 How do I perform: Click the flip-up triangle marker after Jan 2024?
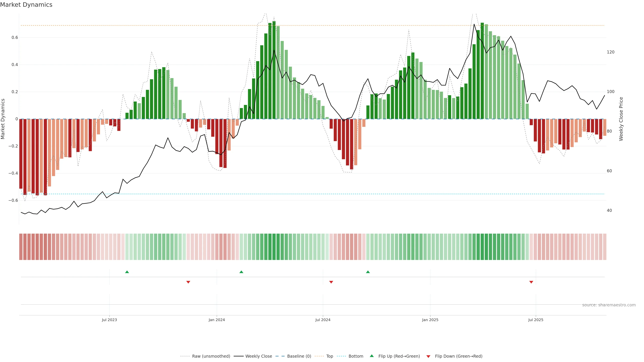(x=241, y=272)
